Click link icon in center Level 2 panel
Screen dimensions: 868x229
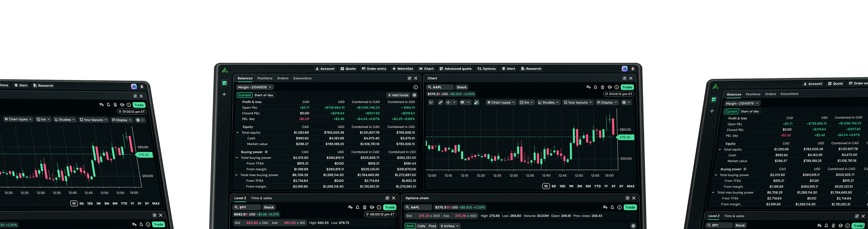point(387,198)
